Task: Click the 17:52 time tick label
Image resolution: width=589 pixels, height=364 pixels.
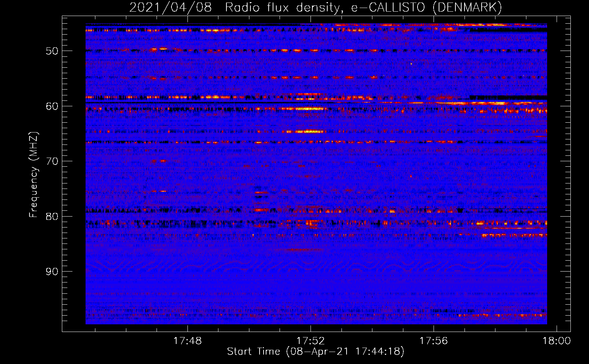Action: click(x=311, y=341)
